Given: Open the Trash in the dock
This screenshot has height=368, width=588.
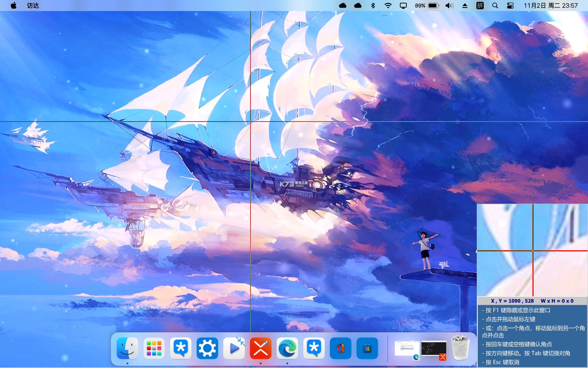Looking at the screenshot, I should tap(461, 348).
